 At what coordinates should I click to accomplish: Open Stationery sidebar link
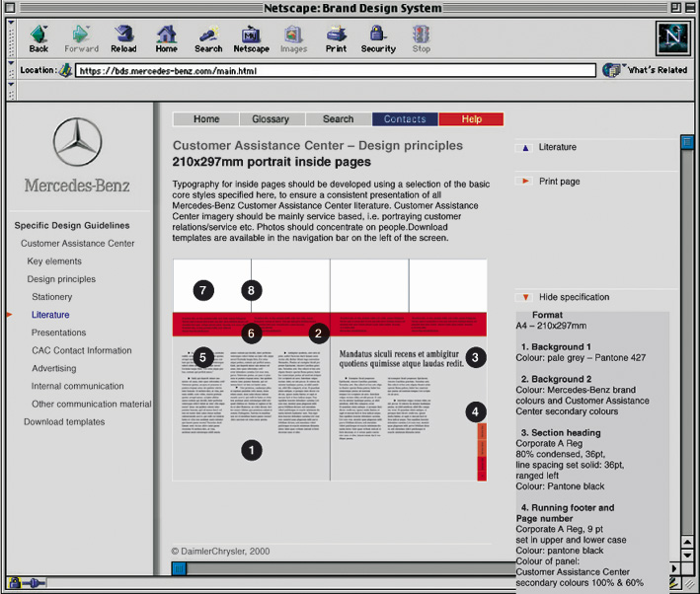point(51,297)
